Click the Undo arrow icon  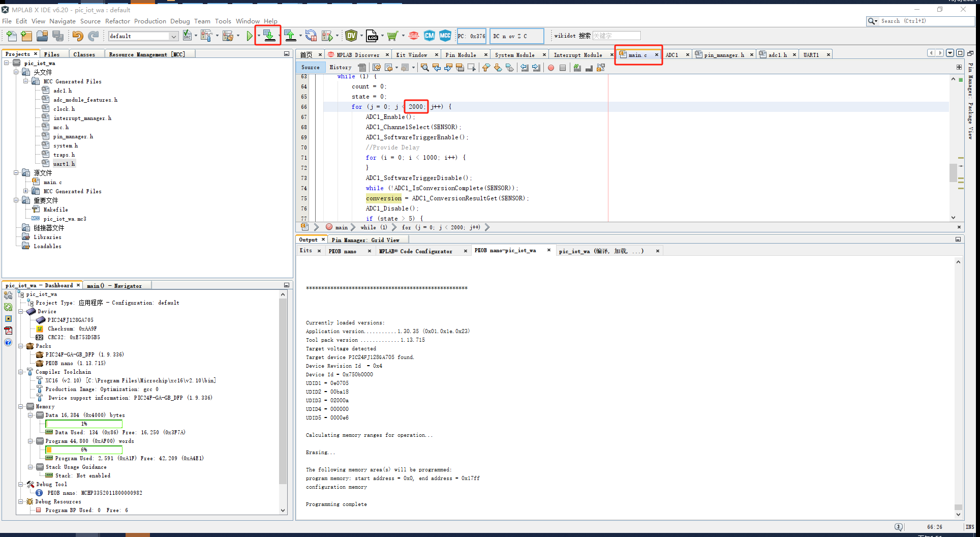[77, 36]
